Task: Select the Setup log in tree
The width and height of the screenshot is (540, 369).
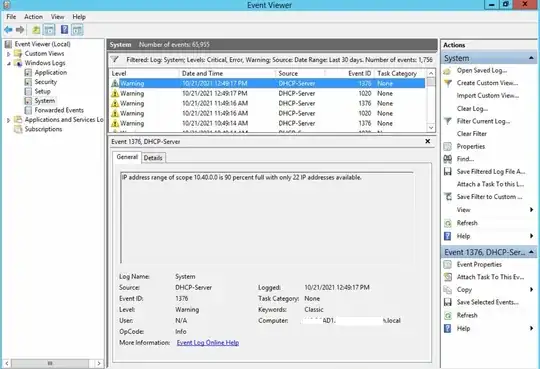Action: [42, 91]
